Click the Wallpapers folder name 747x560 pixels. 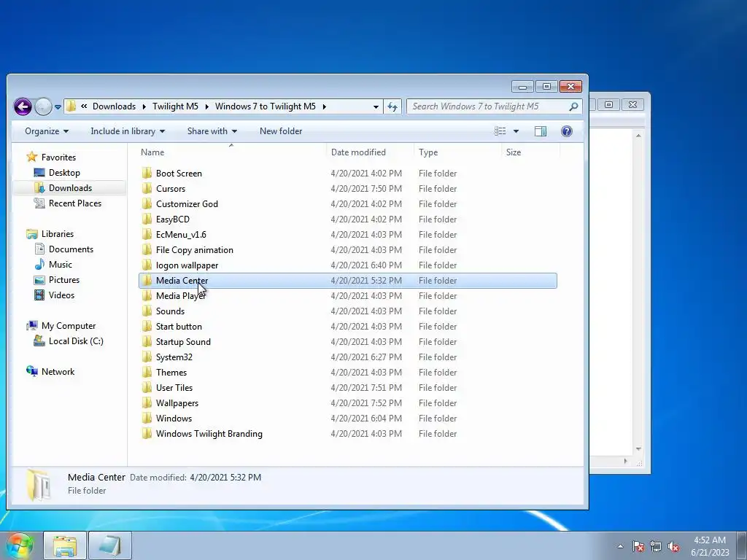(x=177, y=402)
